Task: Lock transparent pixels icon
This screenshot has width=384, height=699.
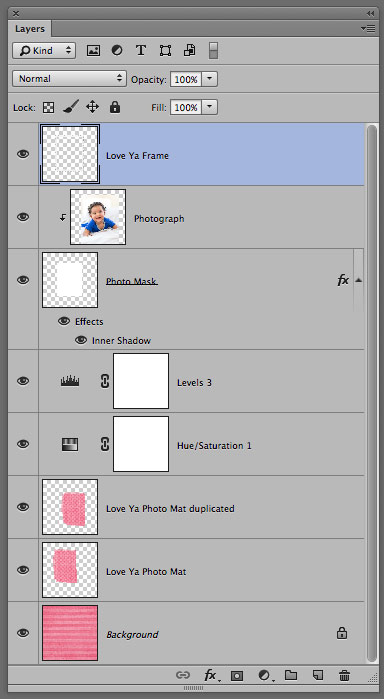Action: 48,107
